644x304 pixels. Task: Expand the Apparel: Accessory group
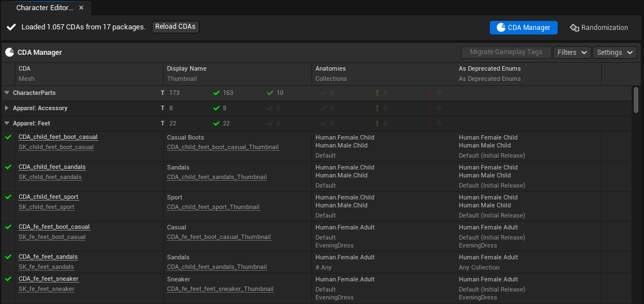pos(7,108)
